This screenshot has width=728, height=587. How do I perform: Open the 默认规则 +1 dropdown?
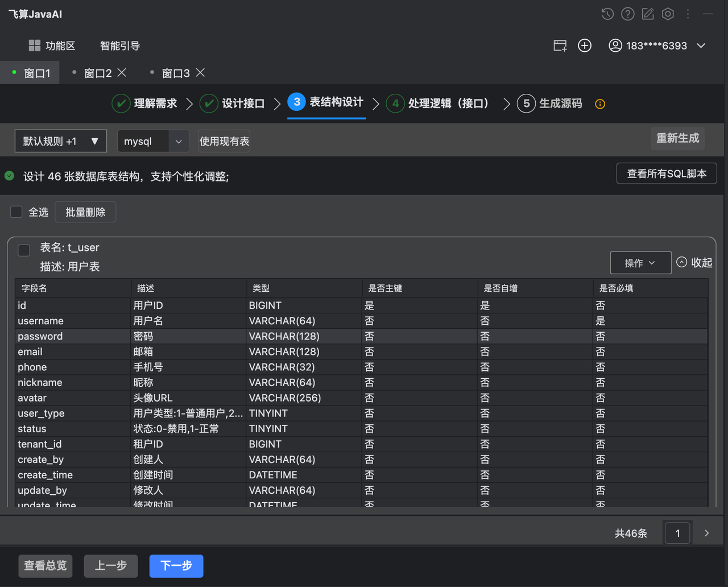pos(61,141)
